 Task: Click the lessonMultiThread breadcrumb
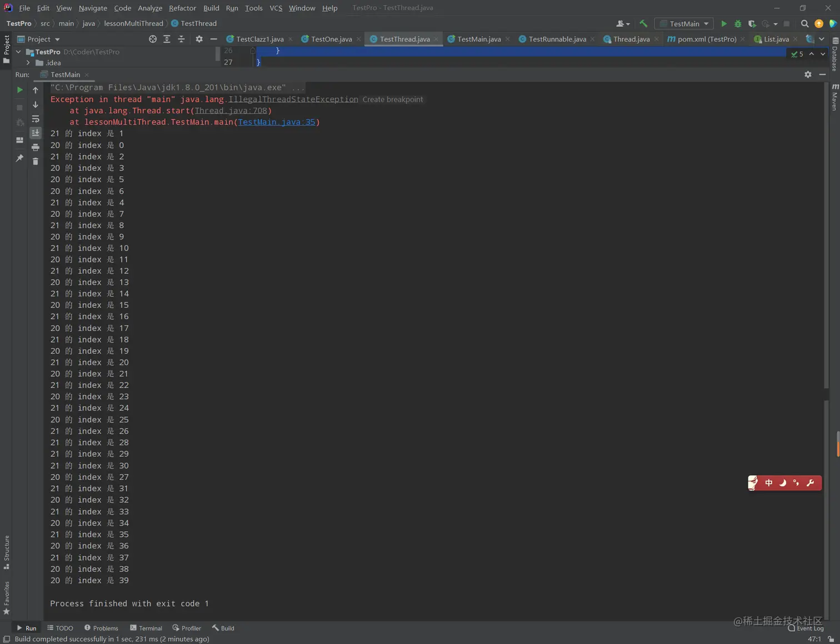[134, 23]
